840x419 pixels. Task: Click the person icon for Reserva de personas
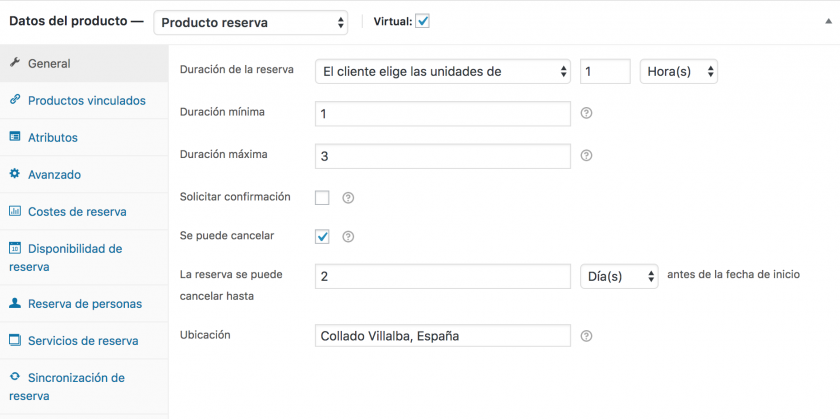pos(15,303)
